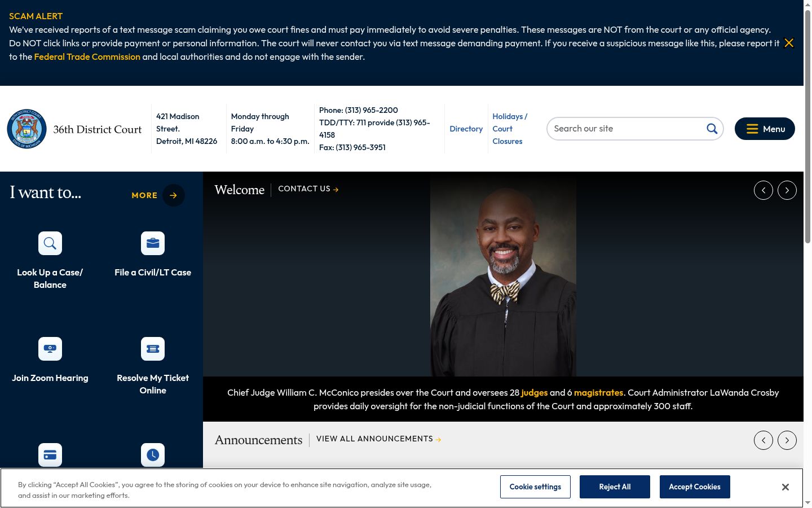812x508 pixels.
Task: Open Join Zoom Hearing text link
Action: point(50,378)
